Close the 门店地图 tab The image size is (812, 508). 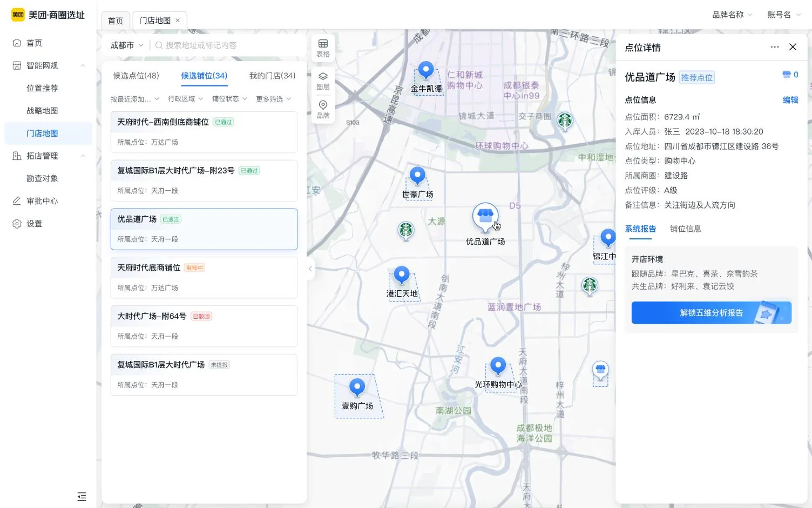(178, 21)
